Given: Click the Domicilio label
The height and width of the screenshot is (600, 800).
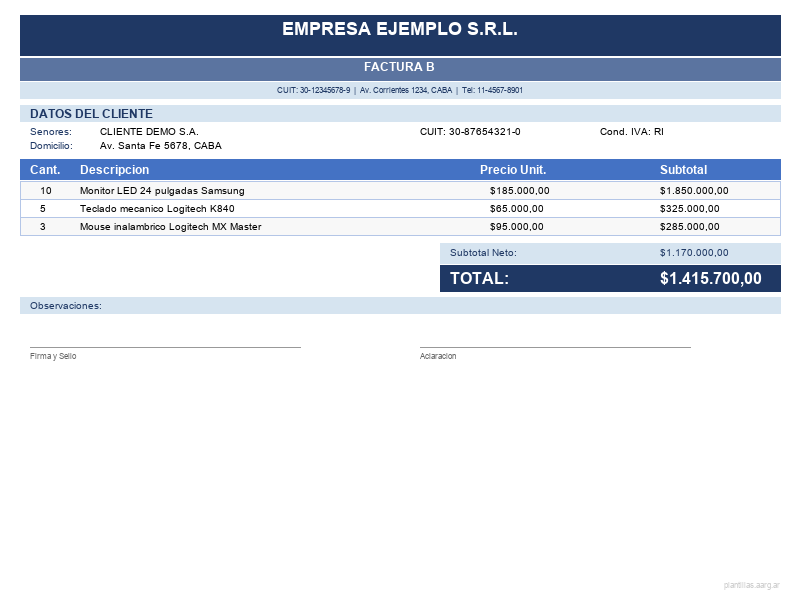Looking at the screenshot, I should (x=52, y=146).
